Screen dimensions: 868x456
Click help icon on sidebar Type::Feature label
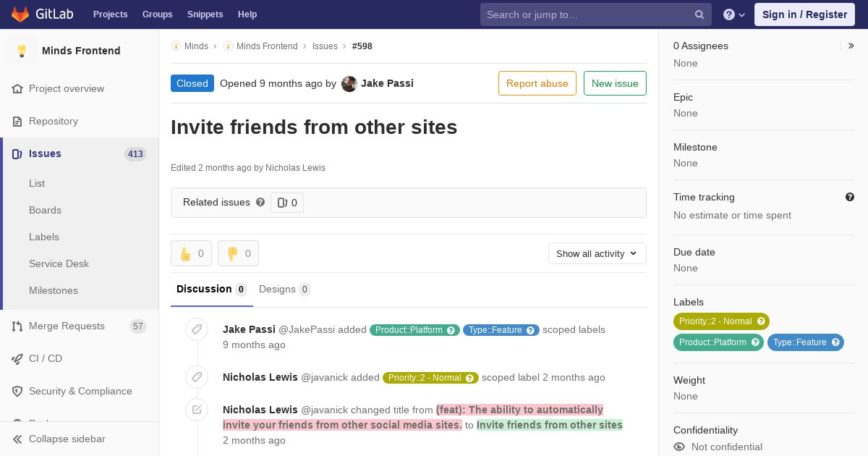point(835,342)
